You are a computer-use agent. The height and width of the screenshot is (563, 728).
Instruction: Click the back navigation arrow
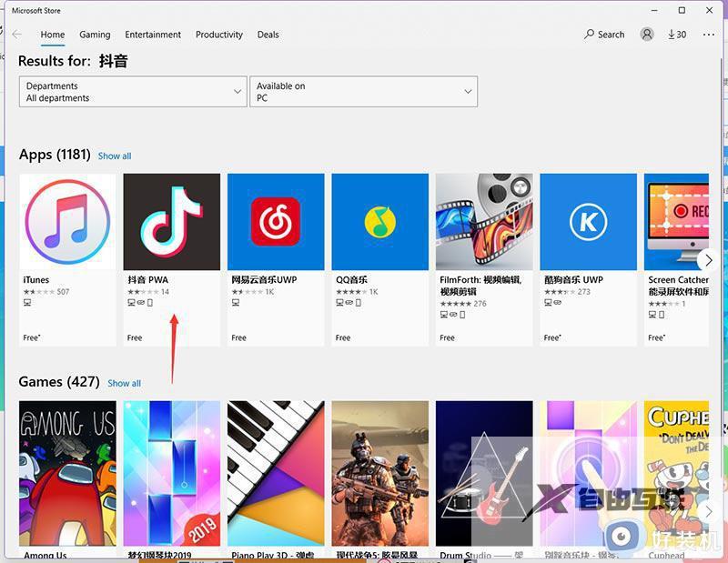click(x=16, y=35)
